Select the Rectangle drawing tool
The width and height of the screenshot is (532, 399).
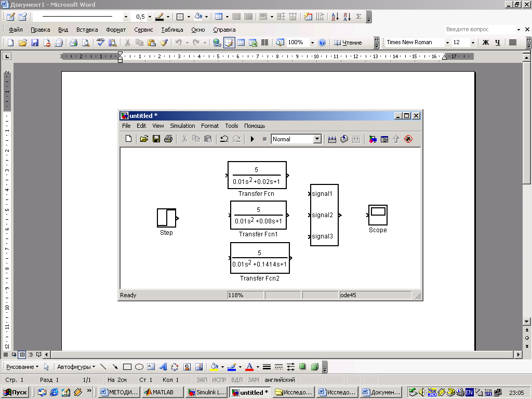tap(127, 367)
